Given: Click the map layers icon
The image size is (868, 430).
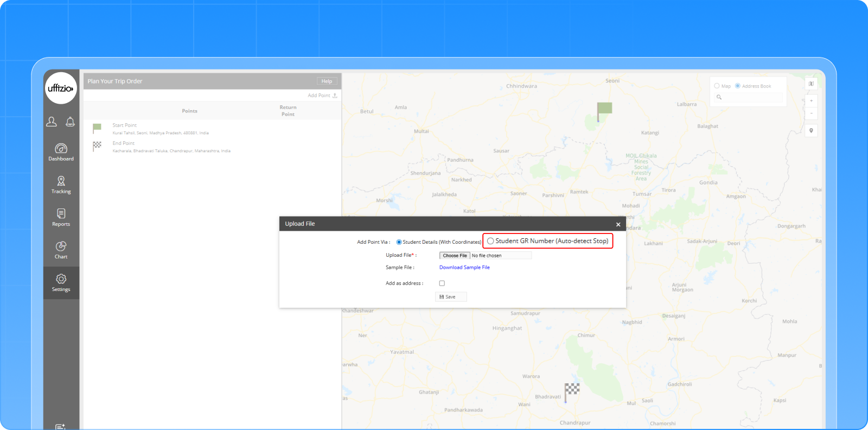Looking at the screenshot, I should (811, 84).
